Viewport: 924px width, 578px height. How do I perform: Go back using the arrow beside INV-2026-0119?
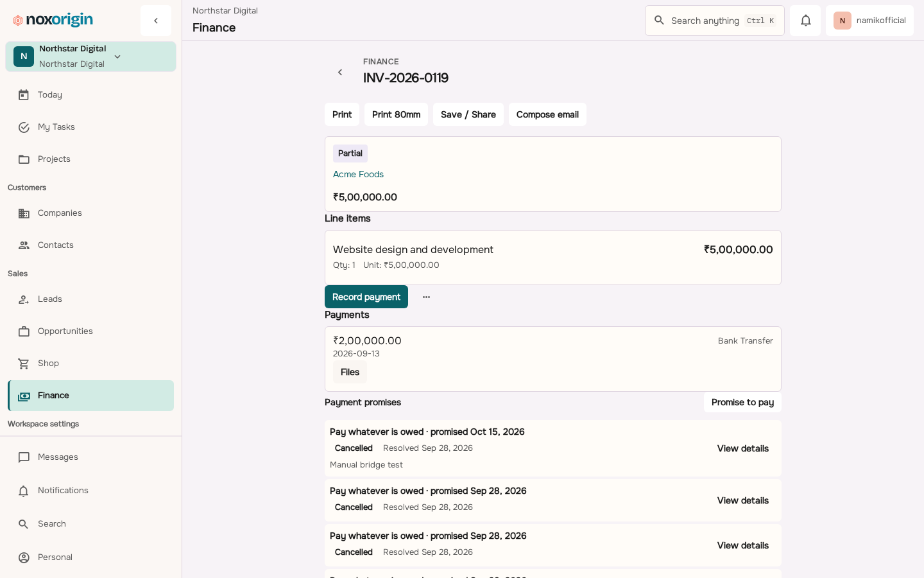pos(340,73)
